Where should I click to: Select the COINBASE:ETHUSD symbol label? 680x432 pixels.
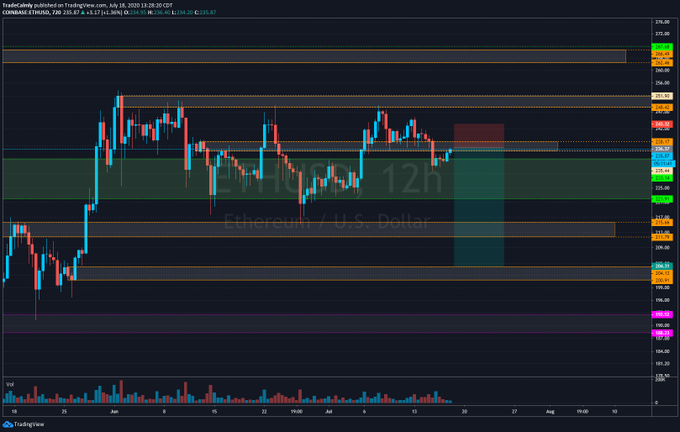pos(25,12)
